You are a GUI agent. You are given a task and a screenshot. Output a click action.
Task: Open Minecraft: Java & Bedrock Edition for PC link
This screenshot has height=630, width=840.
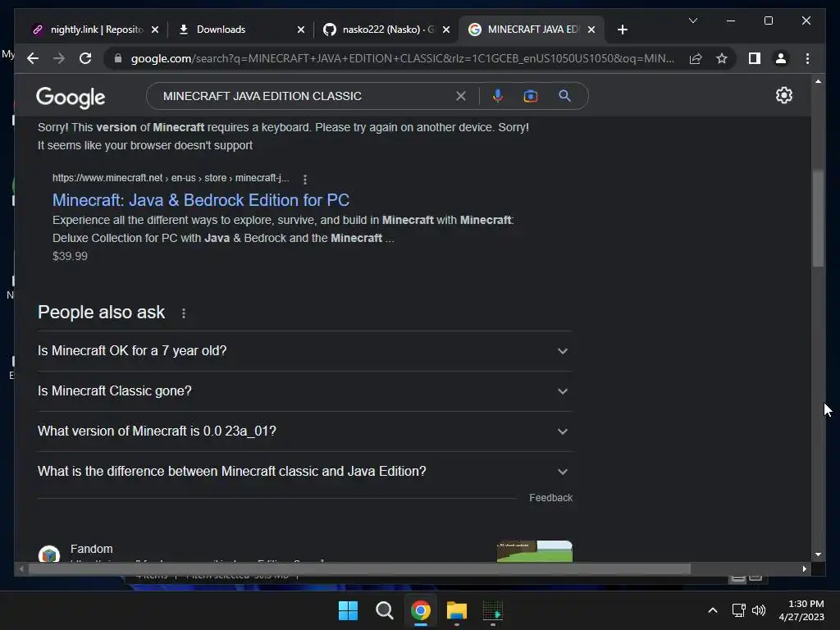coord(201,200)
